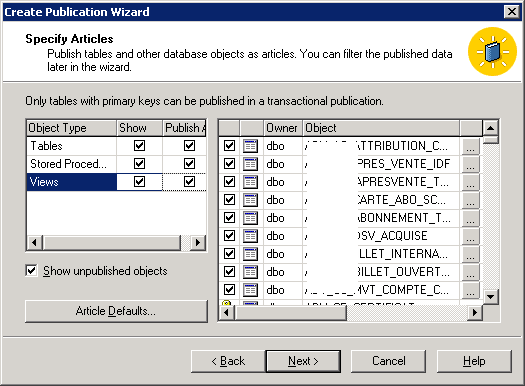
Task: Click the table icon beside MVT_COMPTE_C
Action: tap(250, 290)
